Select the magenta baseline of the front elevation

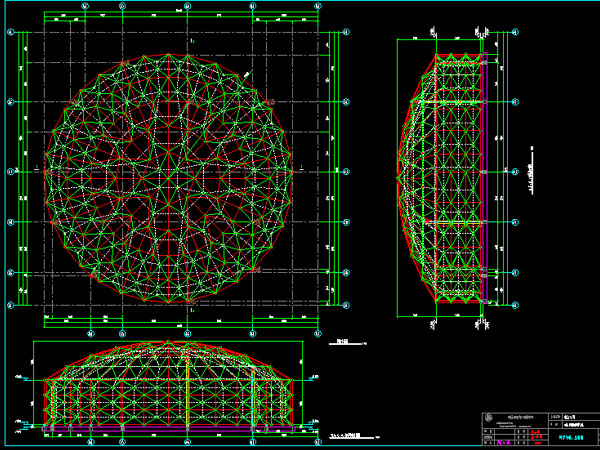click(x=170, y=428)
